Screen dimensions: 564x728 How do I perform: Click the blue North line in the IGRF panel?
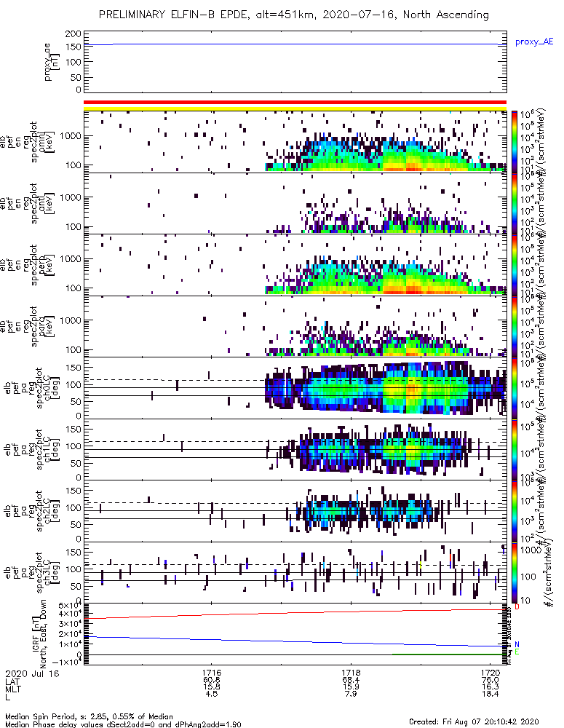tap(295, 641)
